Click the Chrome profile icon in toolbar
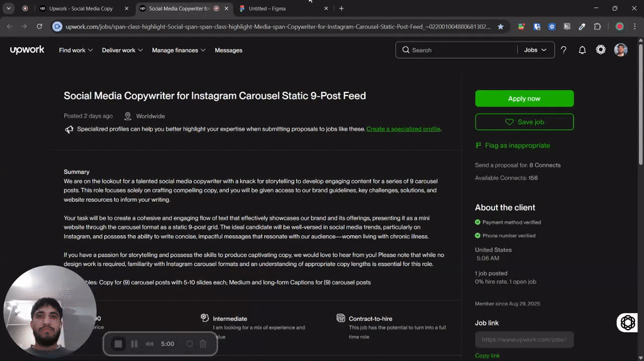 click(x=619, y=26)
